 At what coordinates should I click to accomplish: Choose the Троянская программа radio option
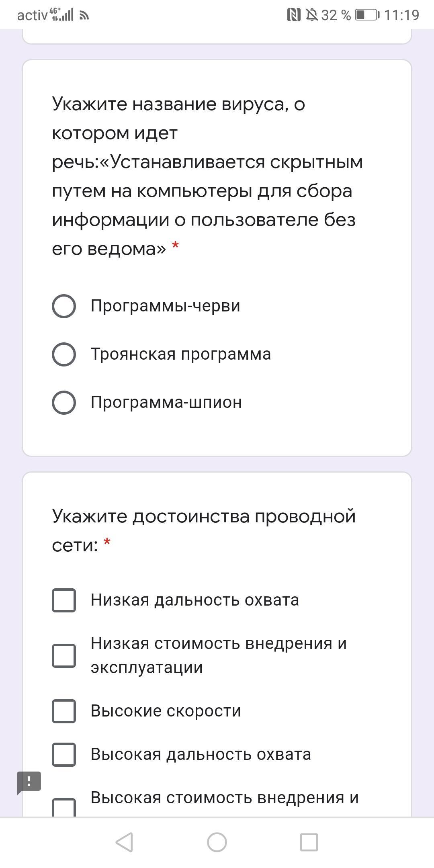pyautogui.click(x=64, y=354)
